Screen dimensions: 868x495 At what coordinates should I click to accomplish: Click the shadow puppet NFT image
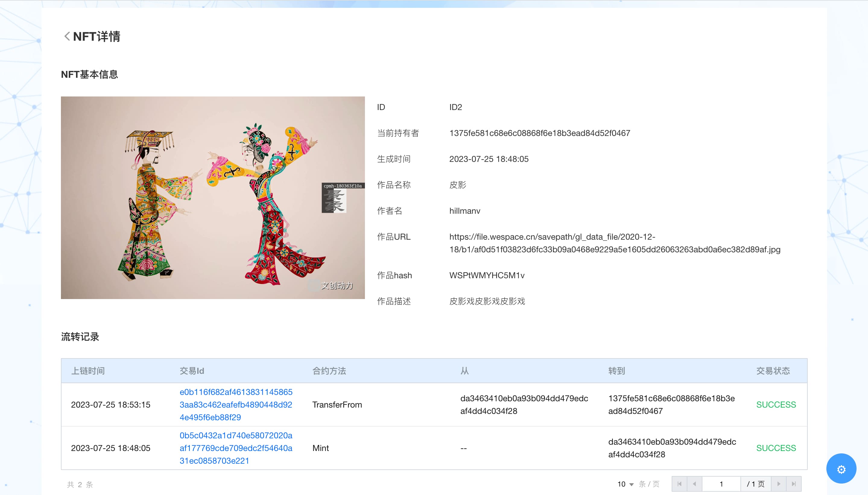click(x=213, y=197)
